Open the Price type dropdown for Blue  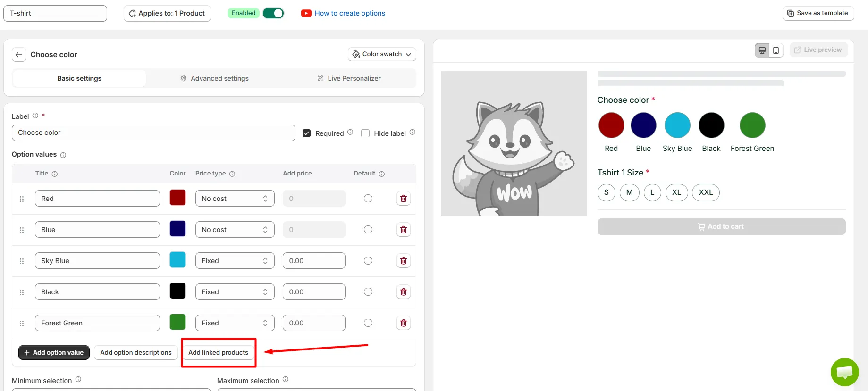(x=235, y=230)
